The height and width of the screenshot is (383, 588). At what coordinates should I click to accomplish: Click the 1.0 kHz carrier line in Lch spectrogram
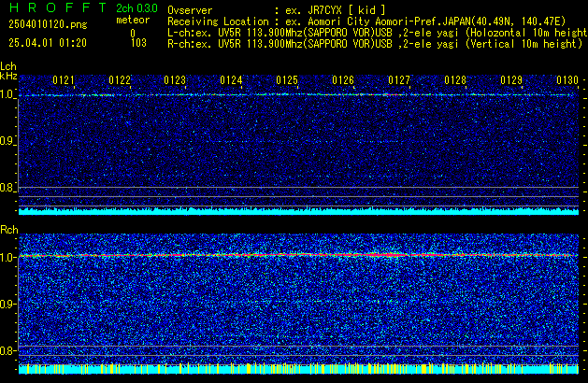pos(298,94)
